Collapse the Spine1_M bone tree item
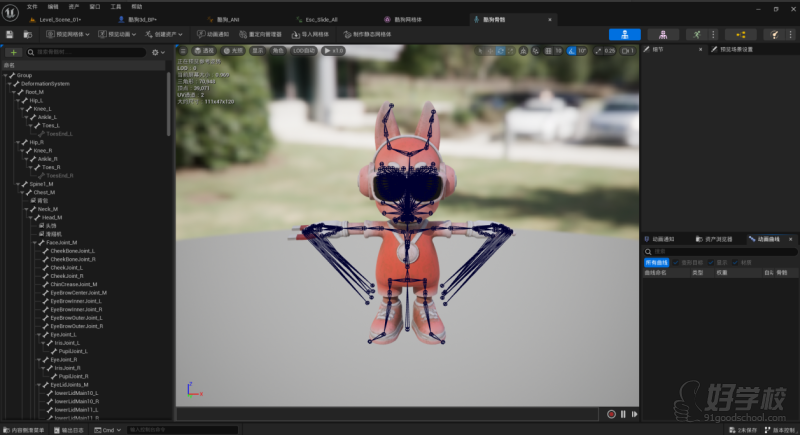 coord(19,184)
